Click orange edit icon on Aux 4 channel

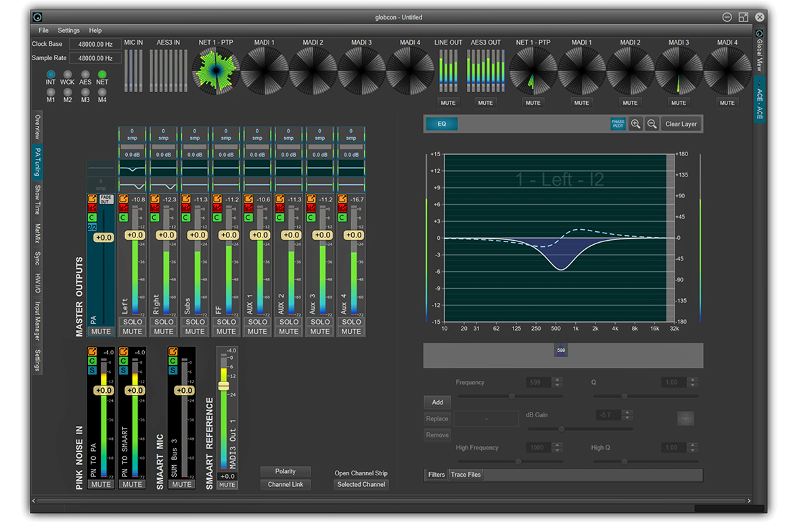[342, 199]
